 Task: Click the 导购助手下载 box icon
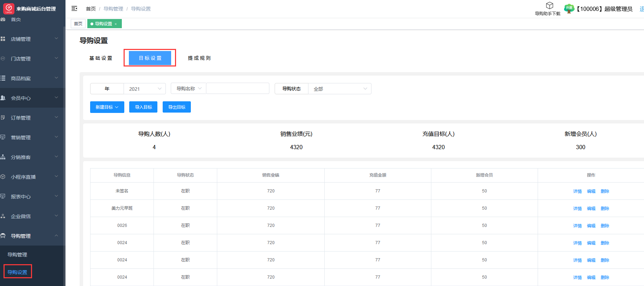click(x=549, y=6)
